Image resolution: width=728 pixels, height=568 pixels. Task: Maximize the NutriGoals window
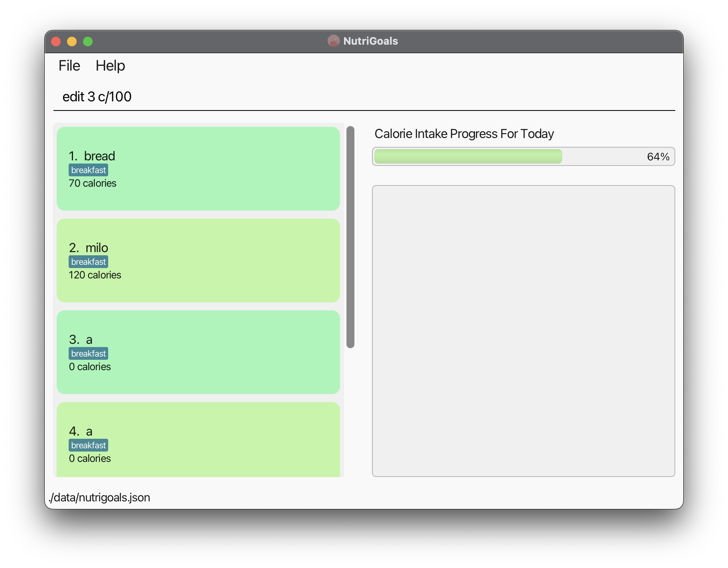pyautogui.click(x=88, y=41)
